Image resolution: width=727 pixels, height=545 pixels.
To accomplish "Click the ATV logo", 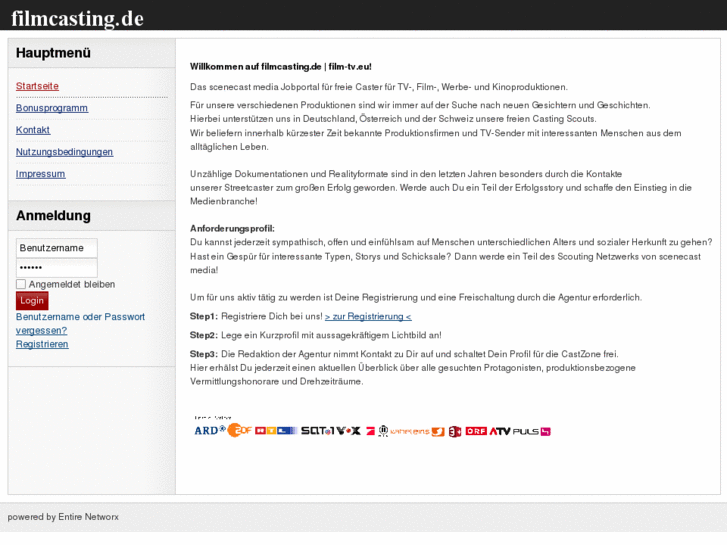I will tap(500, 431).
